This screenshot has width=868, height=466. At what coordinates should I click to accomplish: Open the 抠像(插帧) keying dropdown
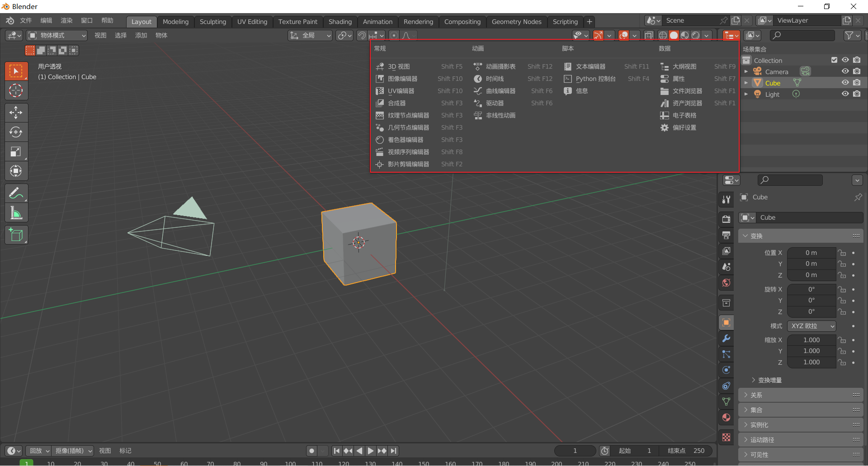pos(73,451)
